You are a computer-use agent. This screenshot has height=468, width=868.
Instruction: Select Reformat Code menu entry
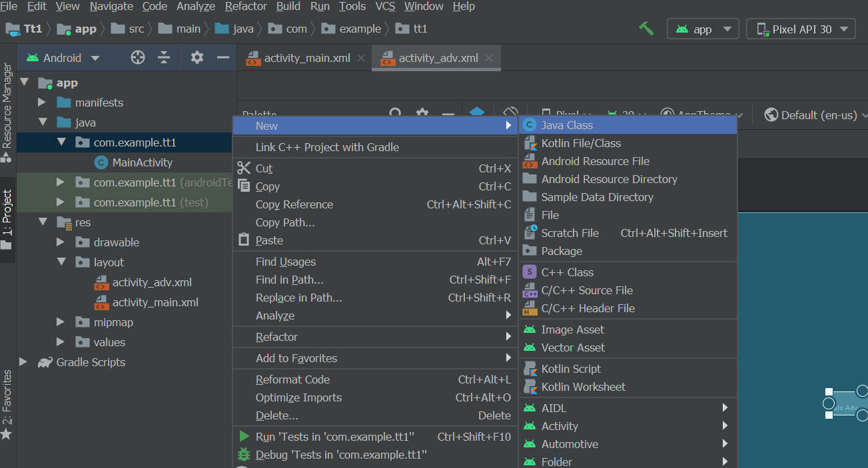point(375,379)
